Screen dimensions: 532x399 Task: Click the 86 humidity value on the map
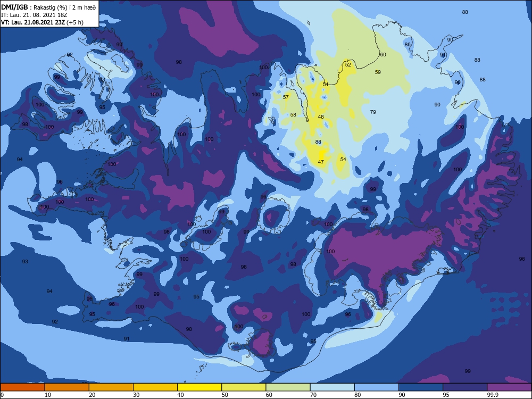click(408, 45)
